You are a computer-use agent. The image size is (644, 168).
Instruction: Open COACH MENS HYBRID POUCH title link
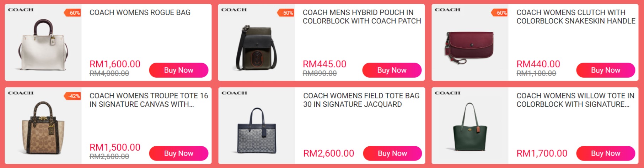point(362,17)
